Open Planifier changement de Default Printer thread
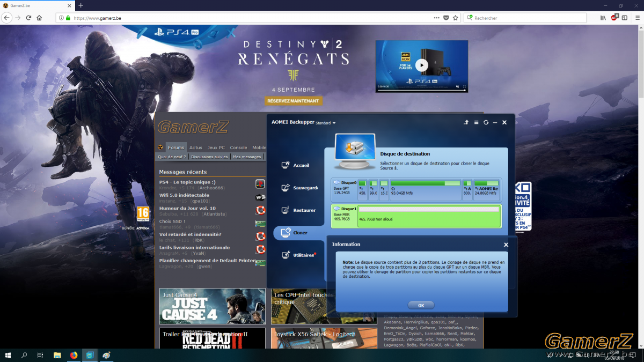The image size is (644, 362). pyautogui.click(x=207, y=261)
